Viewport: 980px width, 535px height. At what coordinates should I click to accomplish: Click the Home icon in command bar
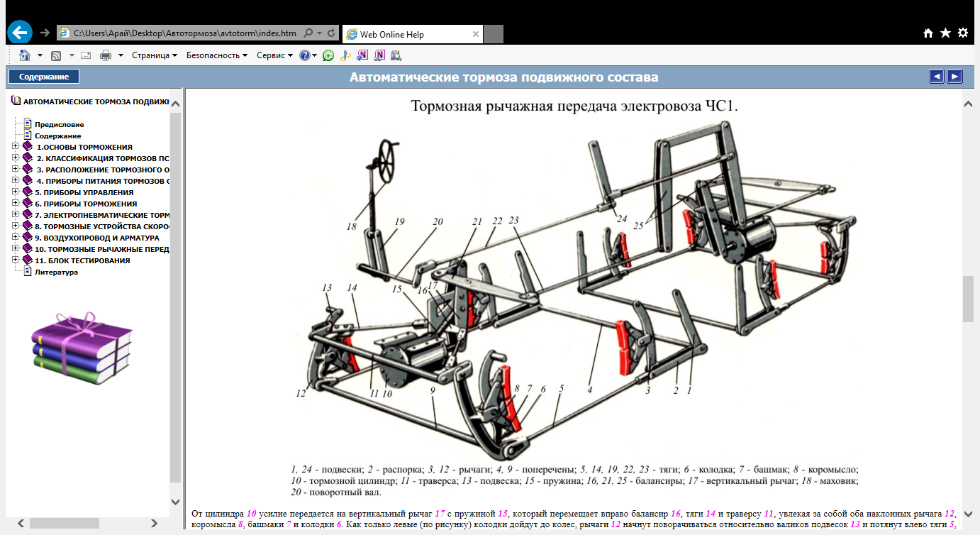[x=25, y=55]
